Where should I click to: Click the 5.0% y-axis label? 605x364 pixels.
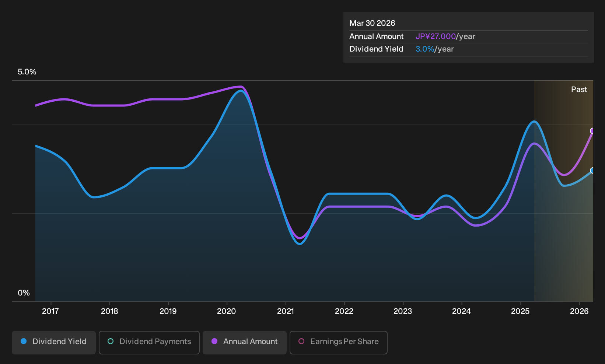tap(27, 72)
